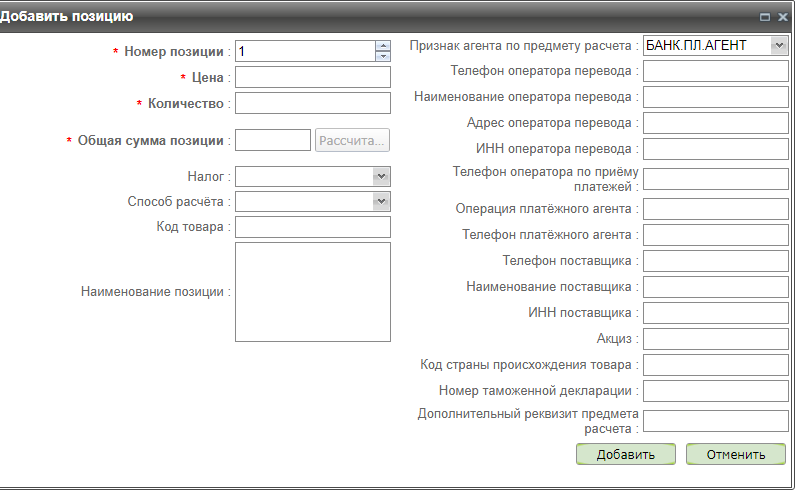Click the Телефон оператора перевода field

coord(715,71)
